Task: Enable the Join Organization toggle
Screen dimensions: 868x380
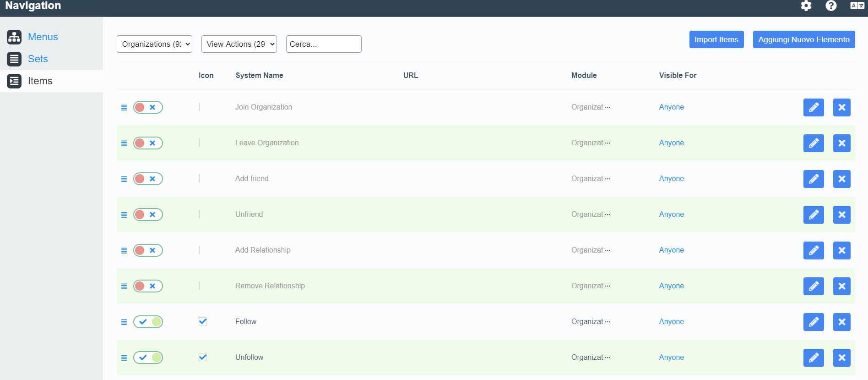Action: click(x=148, y=107)
